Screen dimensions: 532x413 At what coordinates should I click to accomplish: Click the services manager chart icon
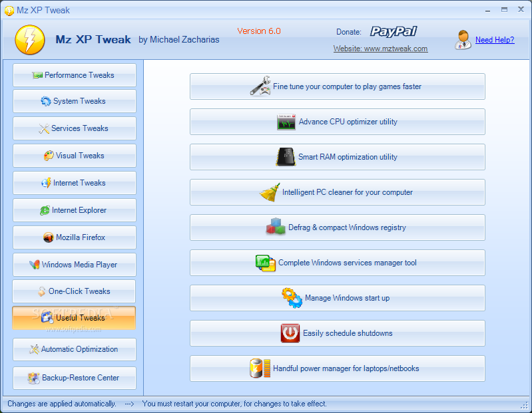(265, 263)
